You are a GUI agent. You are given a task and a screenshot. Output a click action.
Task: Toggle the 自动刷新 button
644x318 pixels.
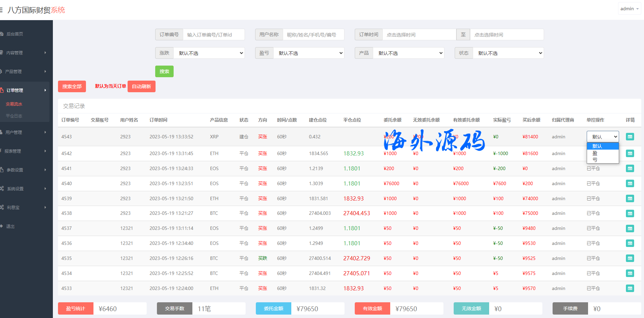(141, 86)
